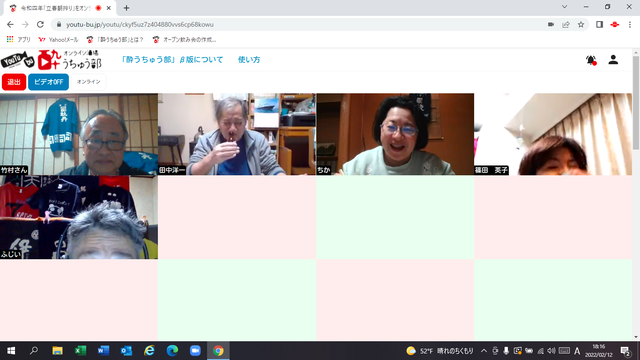Select the 篠田 英子 video tile
The height and width of the screenshot is (360, 640).
point(553,134)
